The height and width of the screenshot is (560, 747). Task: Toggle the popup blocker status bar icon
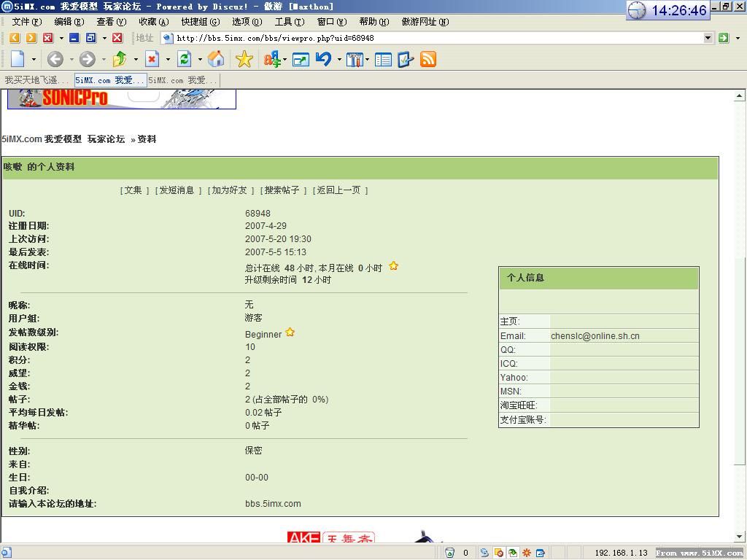pyautogui.click(x=498, y=553)
